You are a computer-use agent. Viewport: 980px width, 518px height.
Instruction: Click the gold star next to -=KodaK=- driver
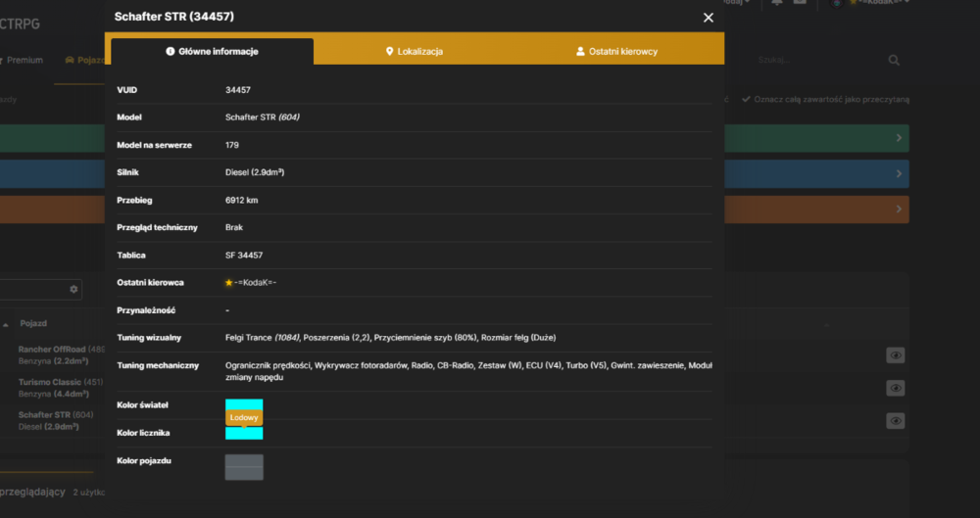pyautogui.click(x=228, y=282)
